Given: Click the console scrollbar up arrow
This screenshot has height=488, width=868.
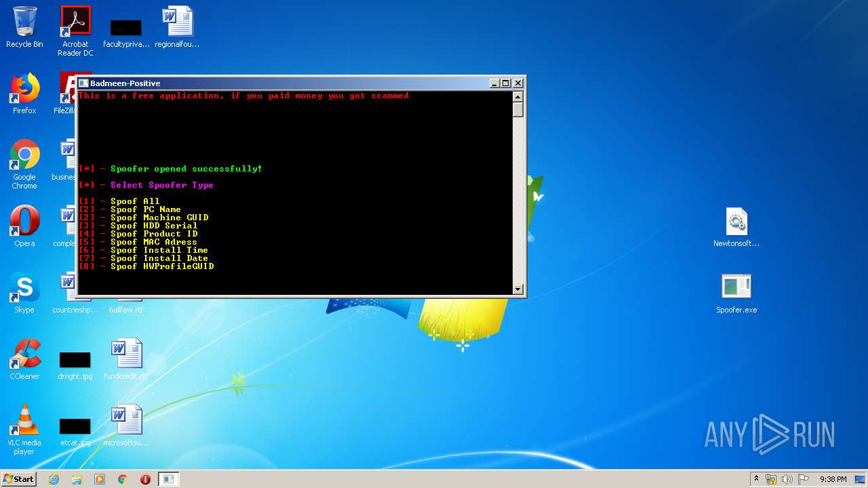Looking at the screenshot, I should (518, 96).
